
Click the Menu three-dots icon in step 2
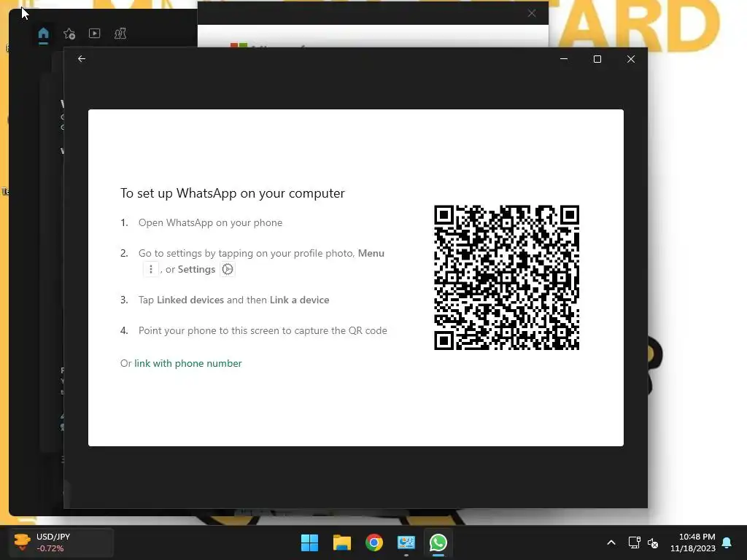[151, 269]
